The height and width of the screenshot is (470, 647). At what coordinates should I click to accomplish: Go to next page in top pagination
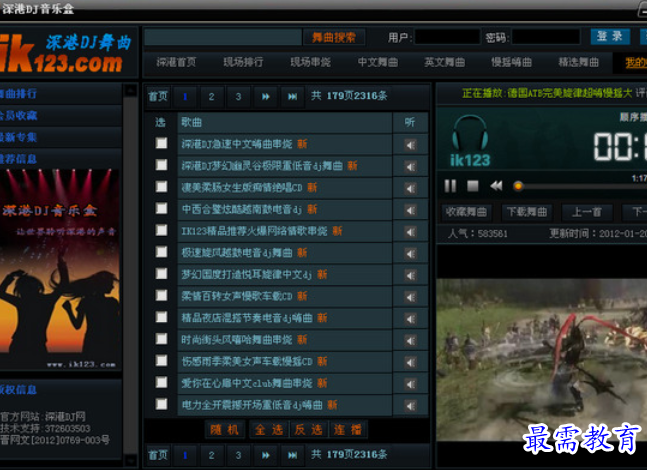(x=265, y=97)
